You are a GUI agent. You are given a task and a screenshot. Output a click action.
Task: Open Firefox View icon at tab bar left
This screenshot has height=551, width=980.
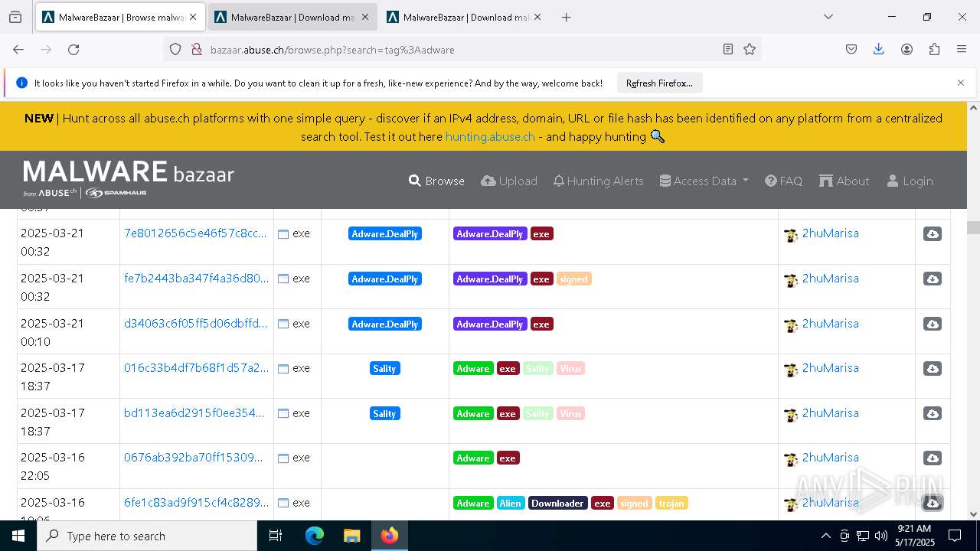[15, 17]
